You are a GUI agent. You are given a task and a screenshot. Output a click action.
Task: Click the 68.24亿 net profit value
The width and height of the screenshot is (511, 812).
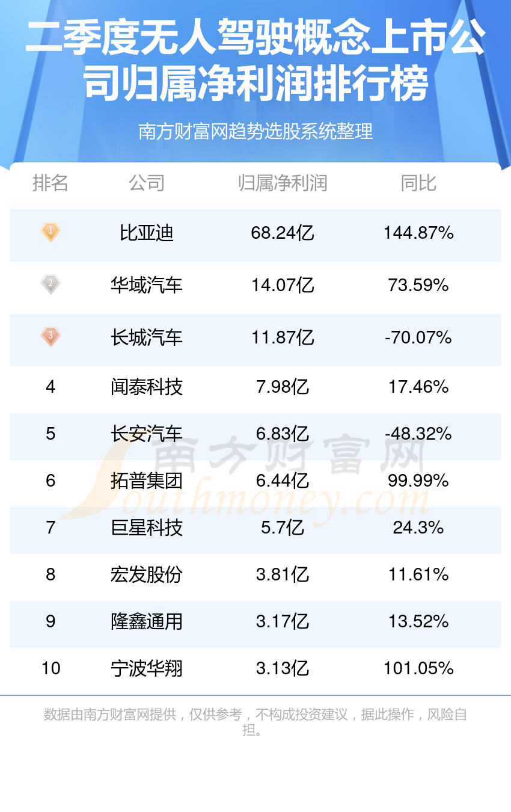283,233
